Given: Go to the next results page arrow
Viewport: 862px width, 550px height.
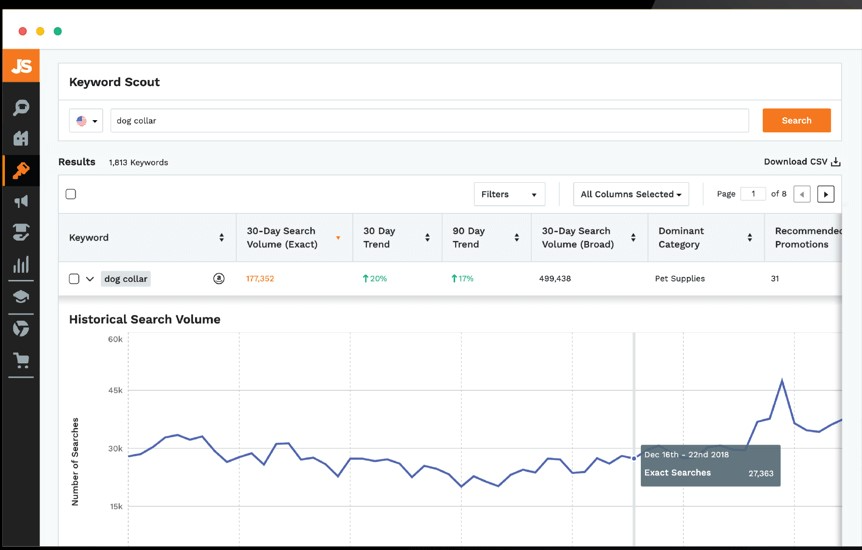Looking at the screenshot, I should [x=826, y=194].
